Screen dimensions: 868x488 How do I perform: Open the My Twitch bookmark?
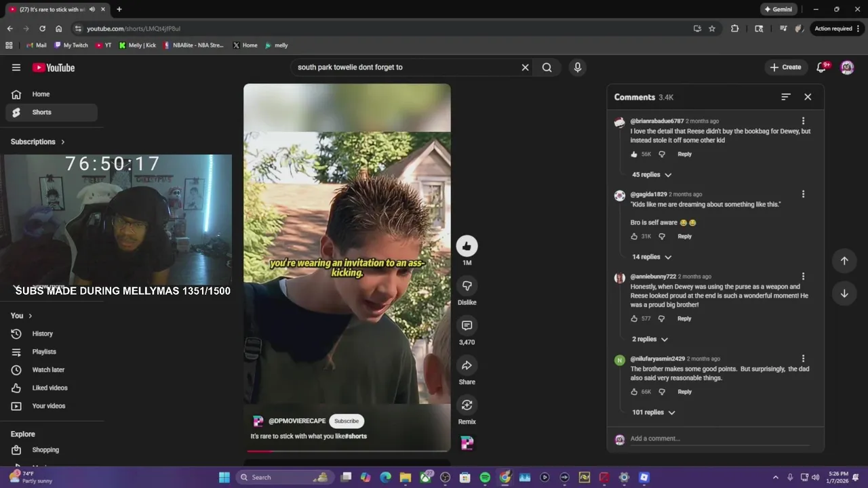pos(71,45)
